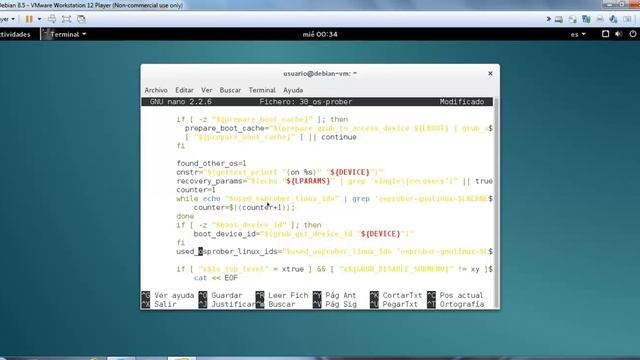
Task: Click the 'Pos actual' nano shortcut
Action: (455, 295)
